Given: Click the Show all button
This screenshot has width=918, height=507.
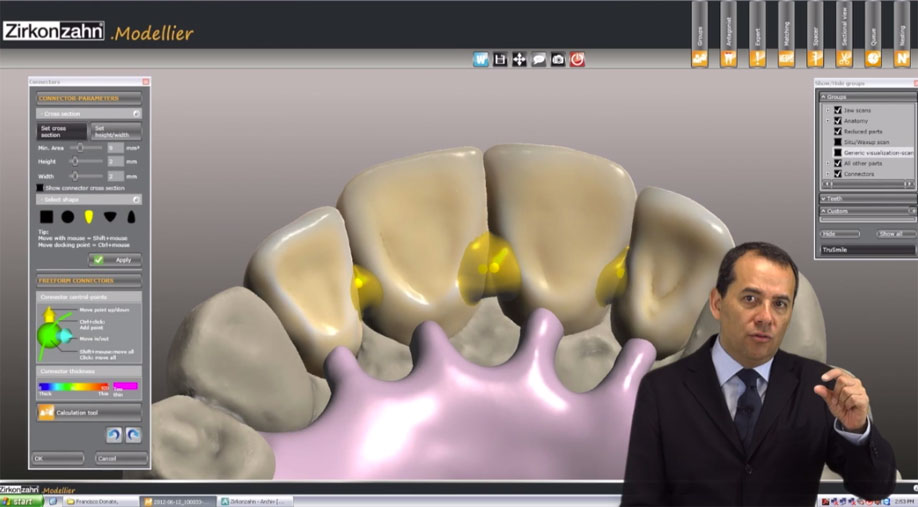Looking at the screenshot, I should click(x=895, y=234).
